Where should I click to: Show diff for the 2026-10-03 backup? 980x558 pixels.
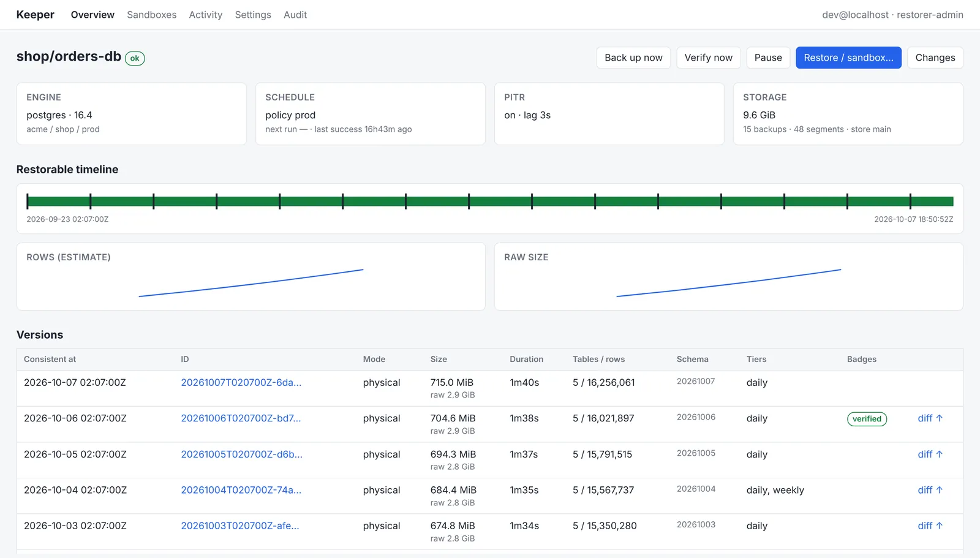point(930,526)
